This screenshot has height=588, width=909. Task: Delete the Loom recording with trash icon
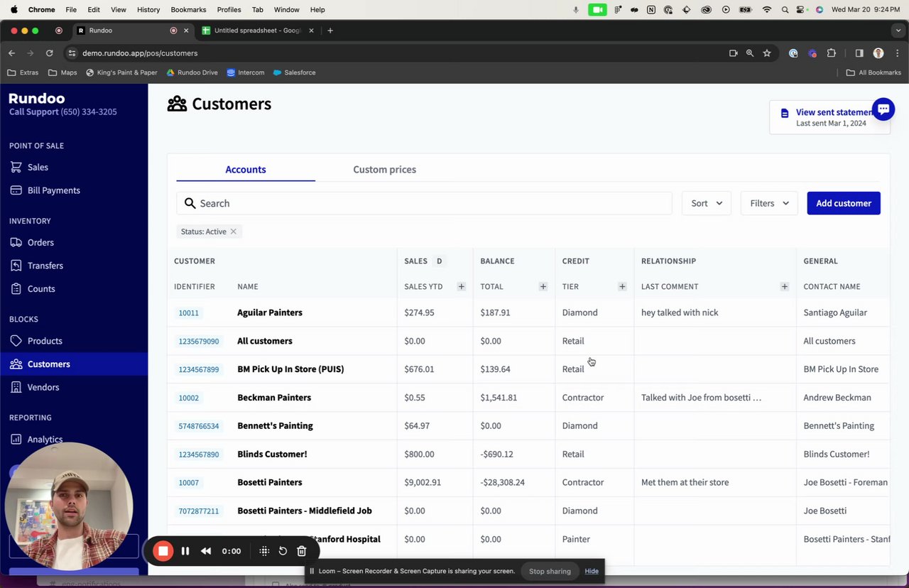click(301, 551)
